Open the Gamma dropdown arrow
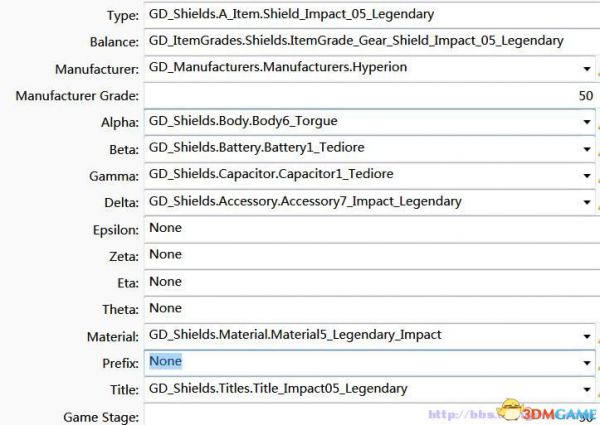The height and width of the screenshot is (425, 600). click(587, 176)
